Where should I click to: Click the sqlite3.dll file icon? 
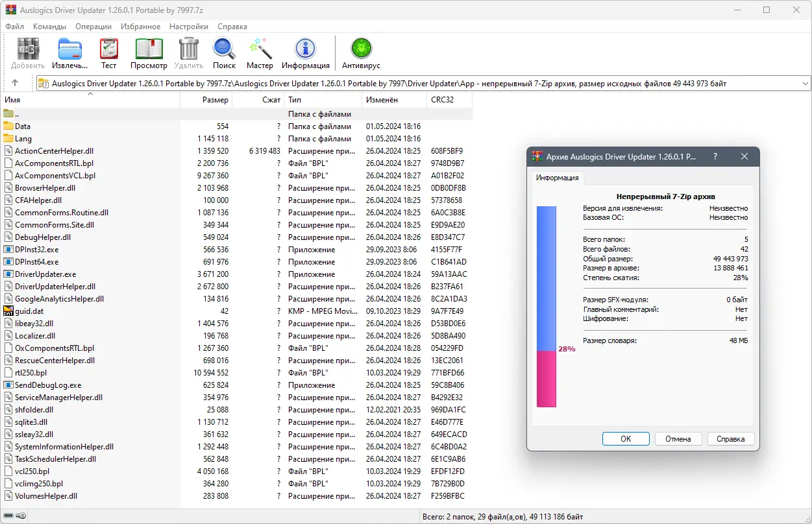pos(8,422)
